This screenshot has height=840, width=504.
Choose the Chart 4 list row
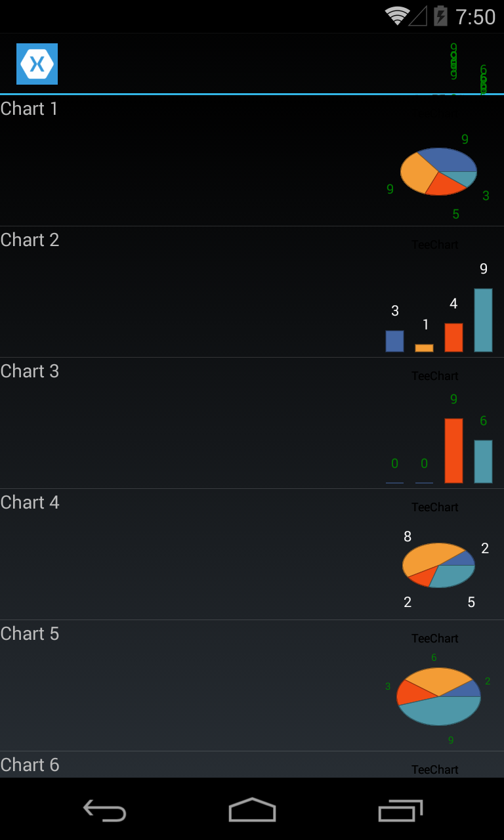pos(252,555)
